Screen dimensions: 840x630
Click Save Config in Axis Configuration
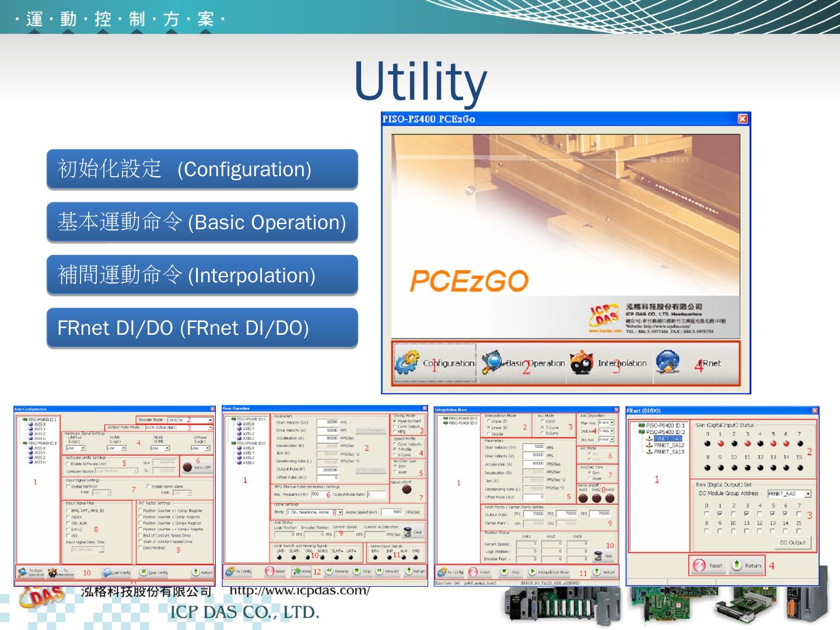coord(154,573)
